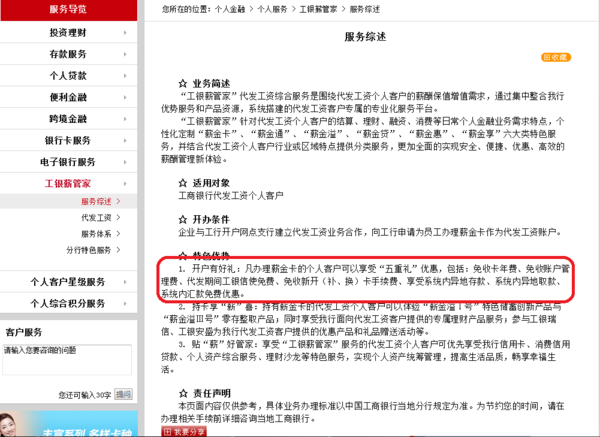Expand the arrow beside 个人贷款
Image resolution: width=600 pixels, height=437 pixels.
point(125,76)
